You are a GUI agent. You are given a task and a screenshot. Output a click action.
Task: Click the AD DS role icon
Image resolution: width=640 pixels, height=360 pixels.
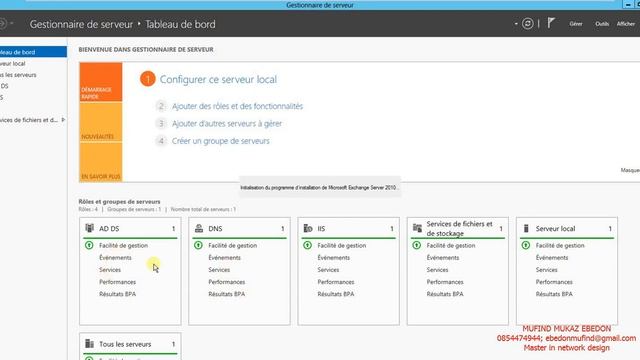(x=89, y=228)
